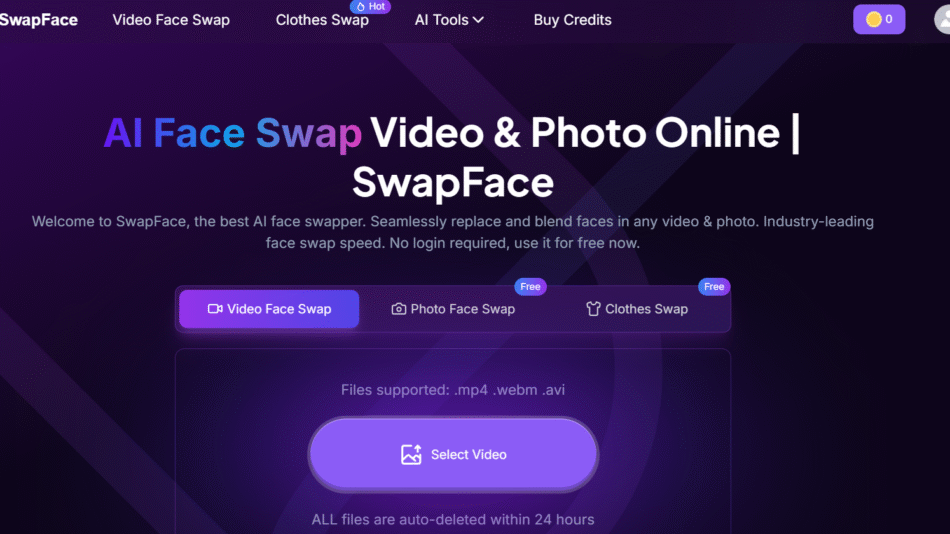Switch to the Clothes Swap tab
Viewport: 950px width, 534px height.
coord(637,309)
